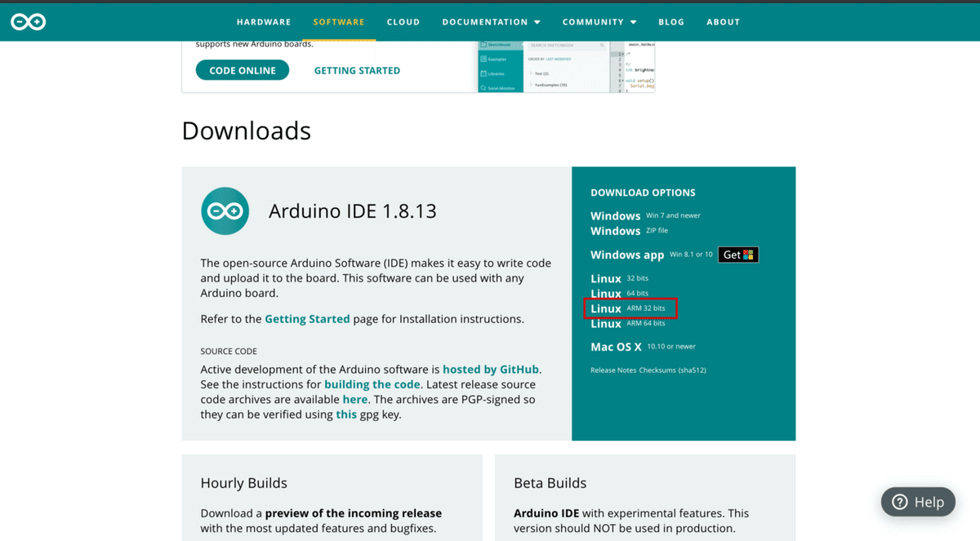The height and width of the screenshot is (541, 980).
Task: Download Linux 64 bits version
Action: [x=619, y=293]
